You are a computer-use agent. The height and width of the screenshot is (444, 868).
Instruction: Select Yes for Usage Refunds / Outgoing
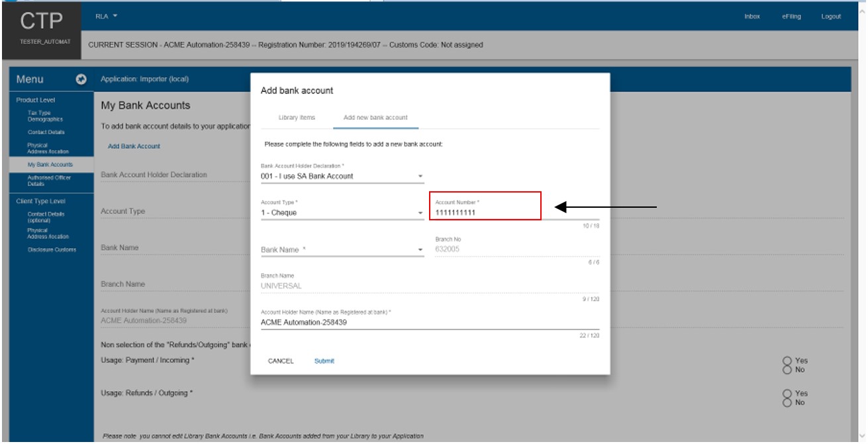787,394
